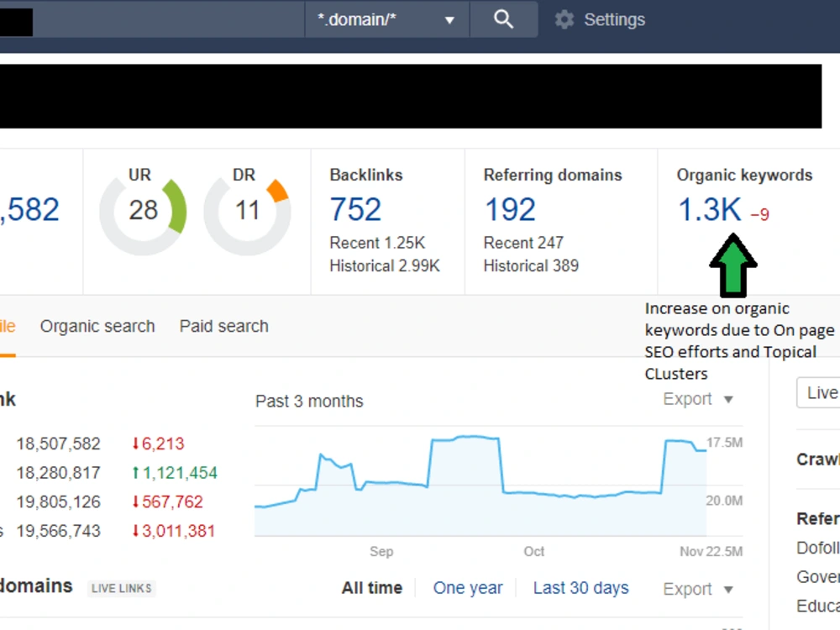The image size is (840, 630).
Task: Click the 6,213 decrease value
Action: 158,444
